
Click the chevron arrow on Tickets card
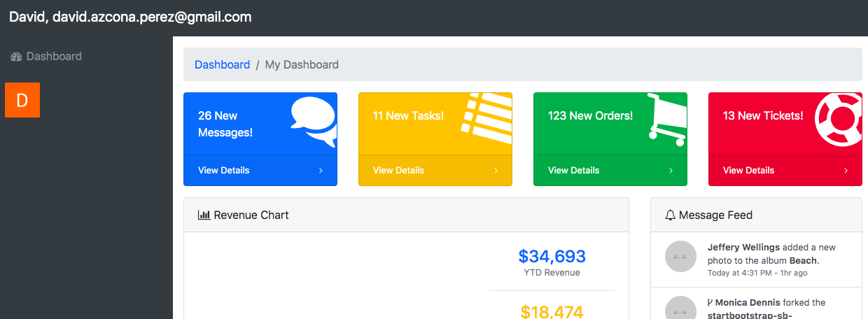point(846,171)
